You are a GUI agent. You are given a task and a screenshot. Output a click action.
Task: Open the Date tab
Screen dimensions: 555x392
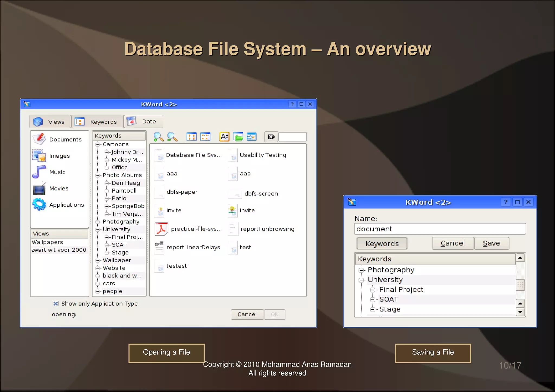point(144,121)
